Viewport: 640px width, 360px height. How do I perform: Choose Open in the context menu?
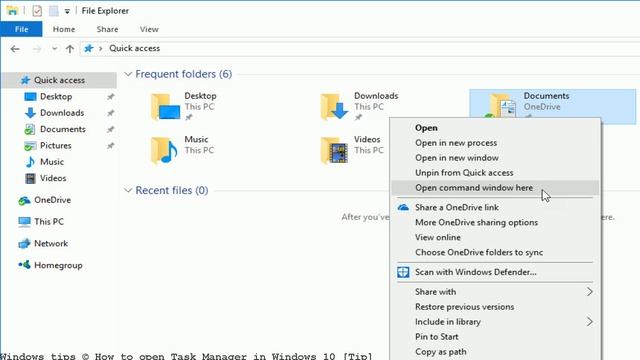point(495,128)
